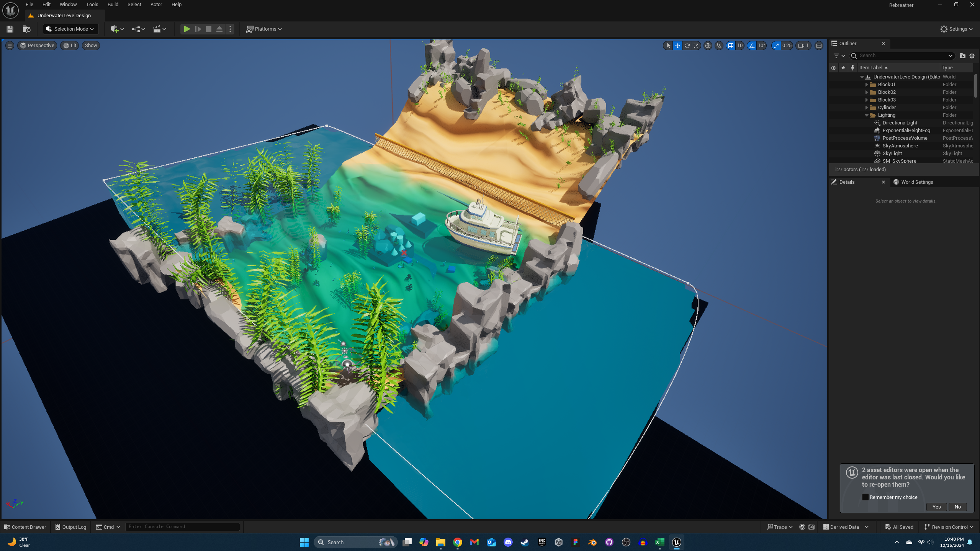Expand the Cylinder folder

coord(867,108)
